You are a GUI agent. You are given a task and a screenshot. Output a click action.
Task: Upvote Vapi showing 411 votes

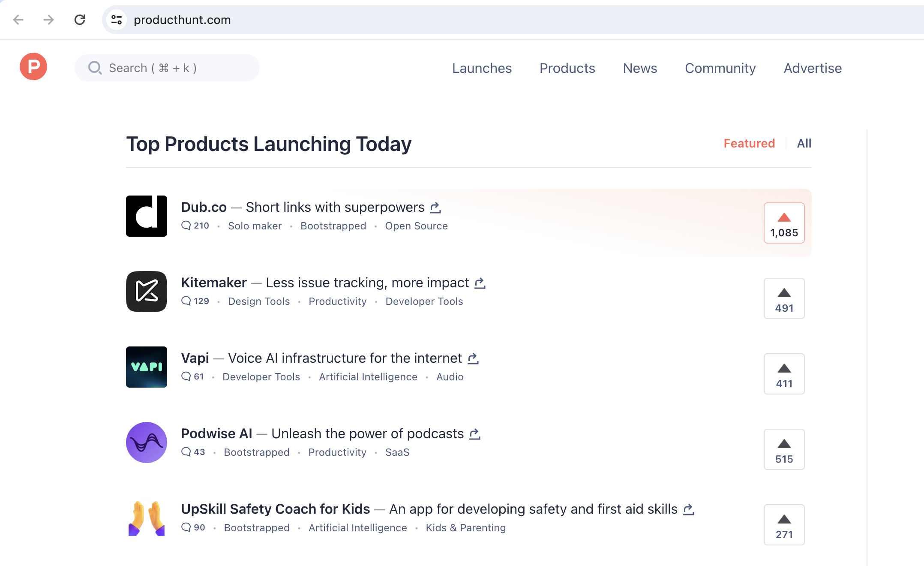tap(784, 374)
